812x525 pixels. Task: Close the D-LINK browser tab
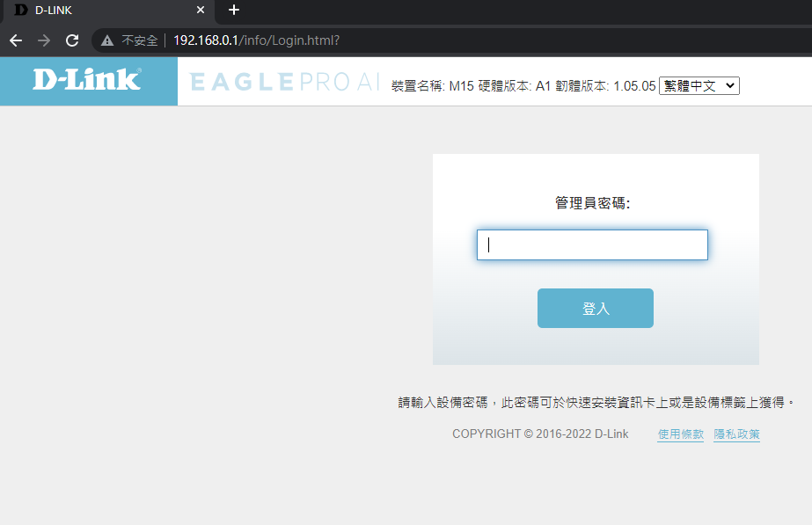[x=201, y=10]
